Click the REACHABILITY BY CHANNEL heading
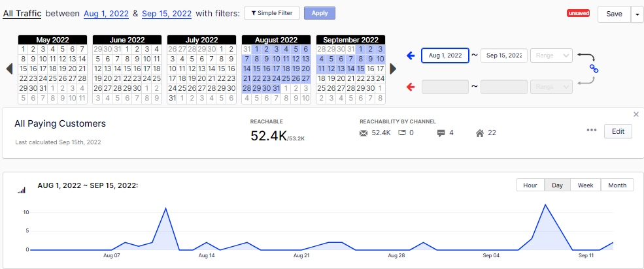Screen dimensions: 644x269 coord(398,122)
